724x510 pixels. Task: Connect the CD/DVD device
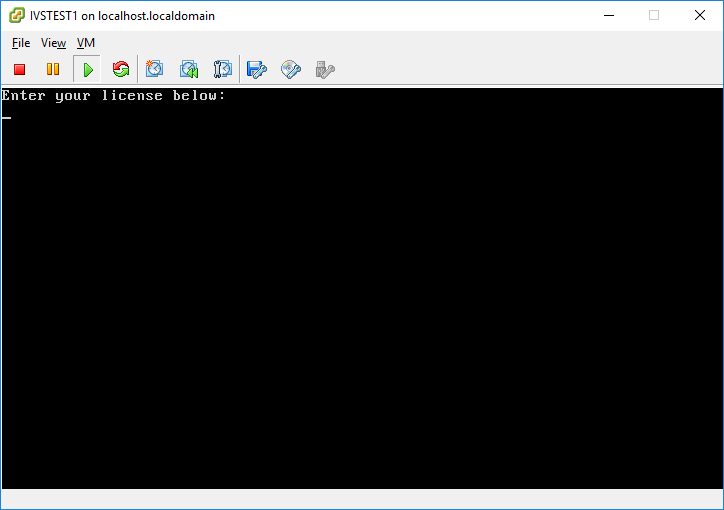coord(291,70)
